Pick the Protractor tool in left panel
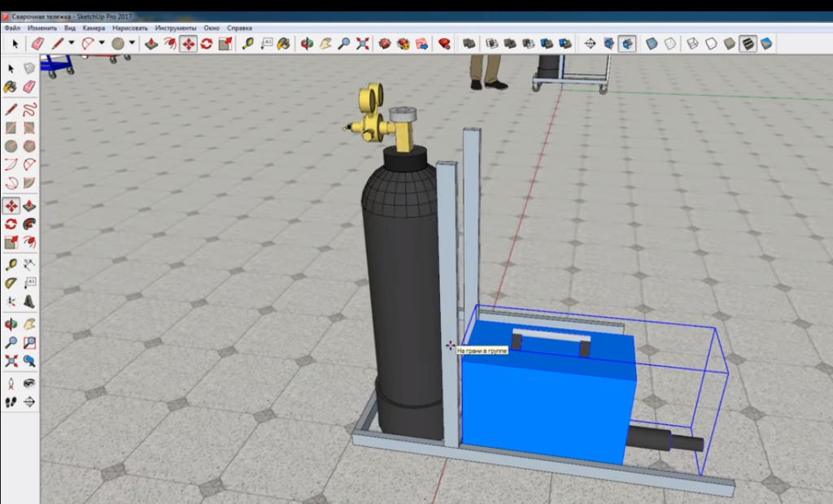The image size is (833, 504). 11,283
